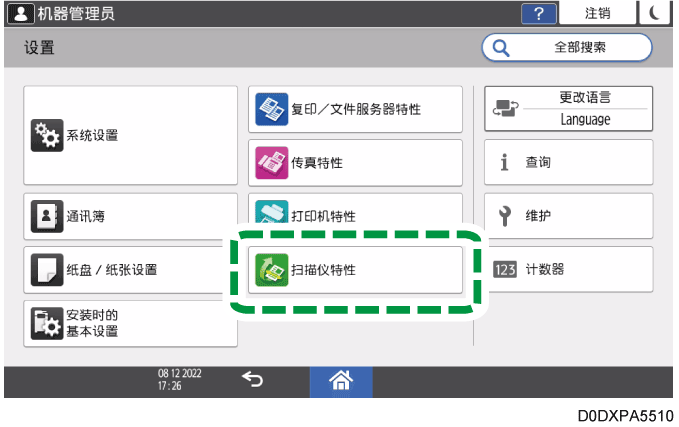Click the system settings gear icon
679x427 pixels.
point(47,136)
